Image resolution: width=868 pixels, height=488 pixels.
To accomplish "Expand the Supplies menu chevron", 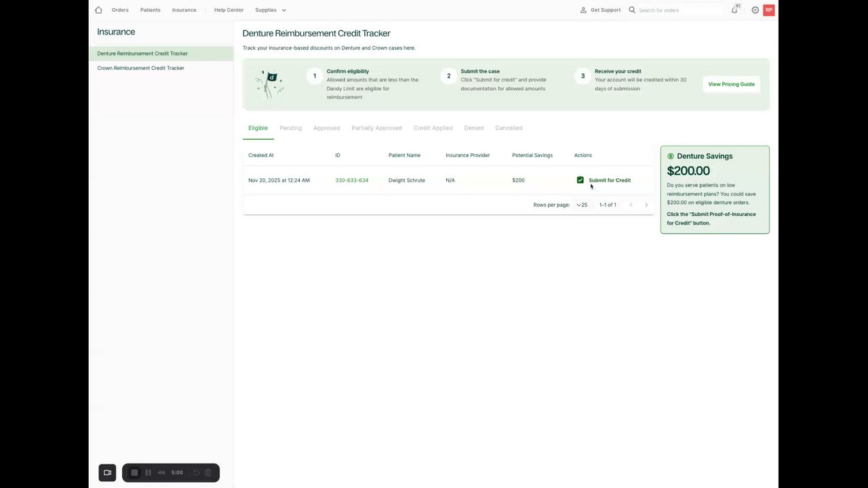I will coord(283,10).
